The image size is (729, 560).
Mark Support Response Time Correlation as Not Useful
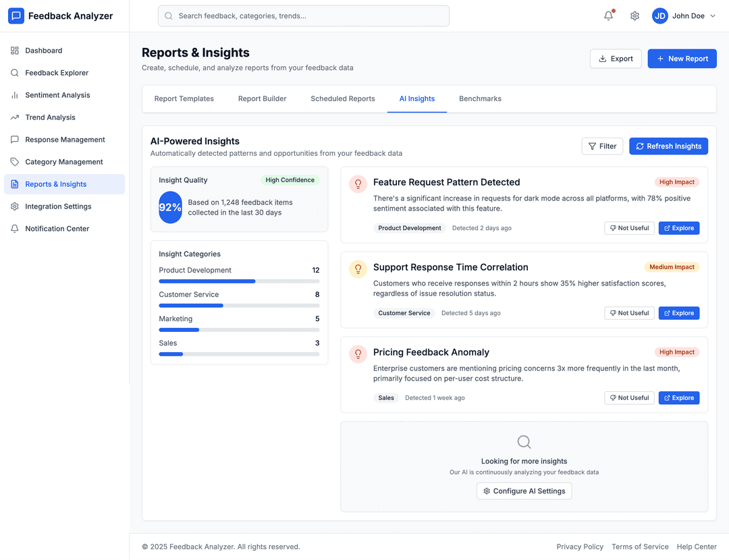pyautogui.click(x=629, y=312)
